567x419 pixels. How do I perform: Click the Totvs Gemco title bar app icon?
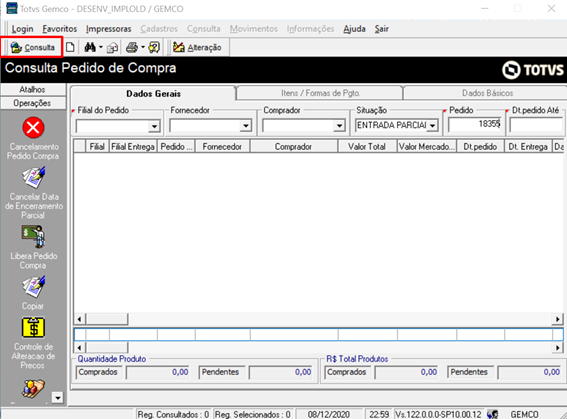point(12,8)
